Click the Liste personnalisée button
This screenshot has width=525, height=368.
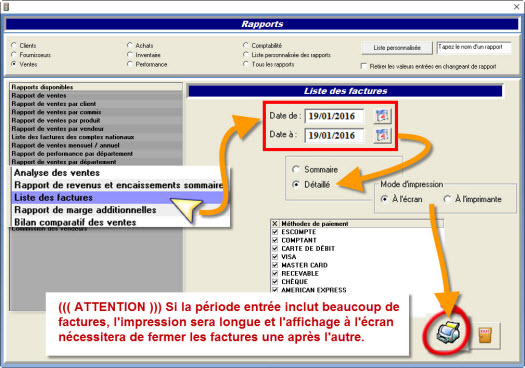point(397,48)
